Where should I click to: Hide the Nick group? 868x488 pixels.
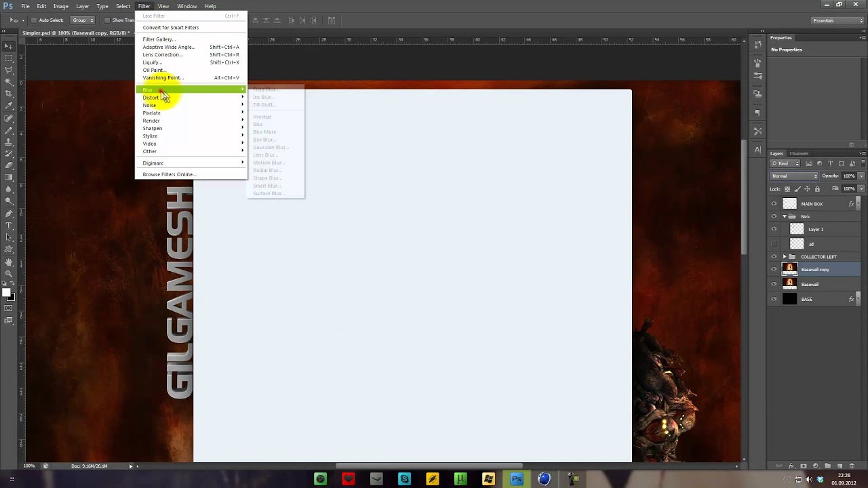774,217
